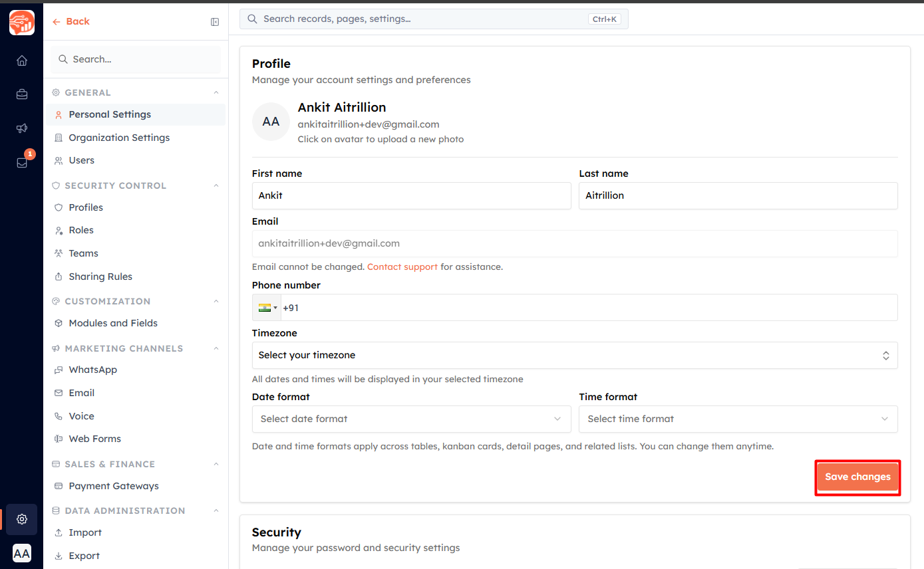The width and height of the screenshot is (924, 569).
Task: Open the briefcase icon in left rail
Action: 22,94
